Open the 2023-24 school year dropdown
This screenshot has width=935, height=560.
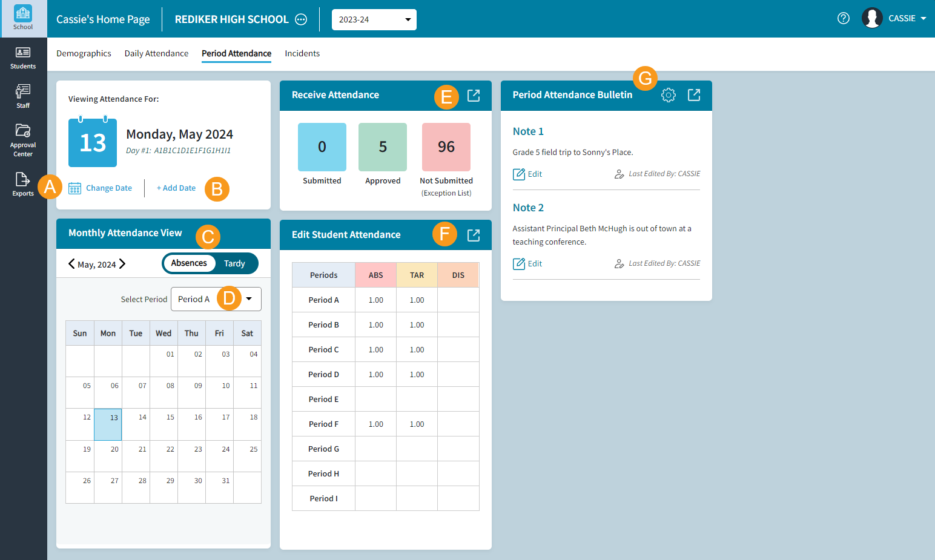click(374, 19)
